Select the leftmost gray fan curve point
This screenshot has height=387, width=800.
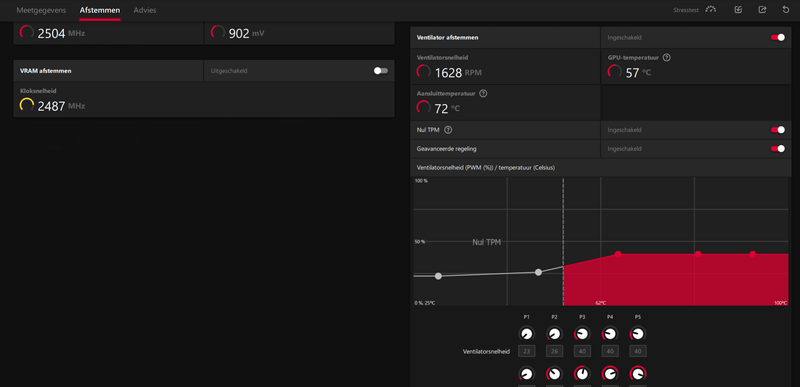(x=438, y=276)
